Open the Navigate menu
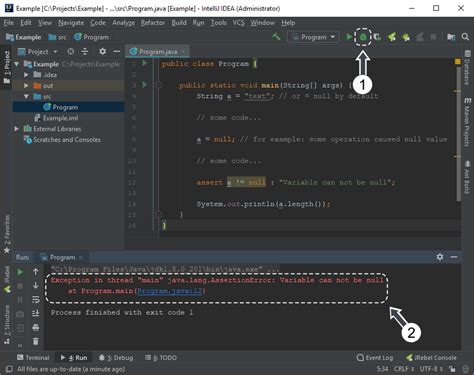474x375 pixels. tap(71, 23)
